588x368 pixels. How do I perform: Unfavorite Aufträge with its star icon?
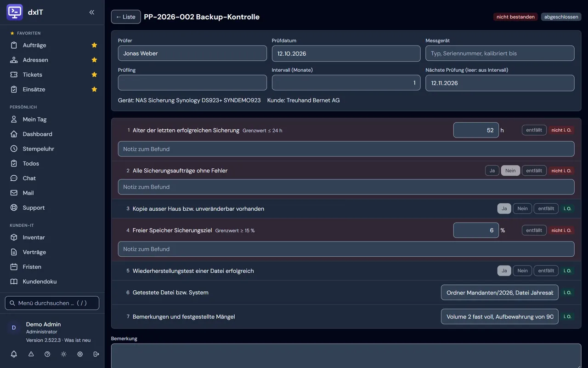coord(94,45)
